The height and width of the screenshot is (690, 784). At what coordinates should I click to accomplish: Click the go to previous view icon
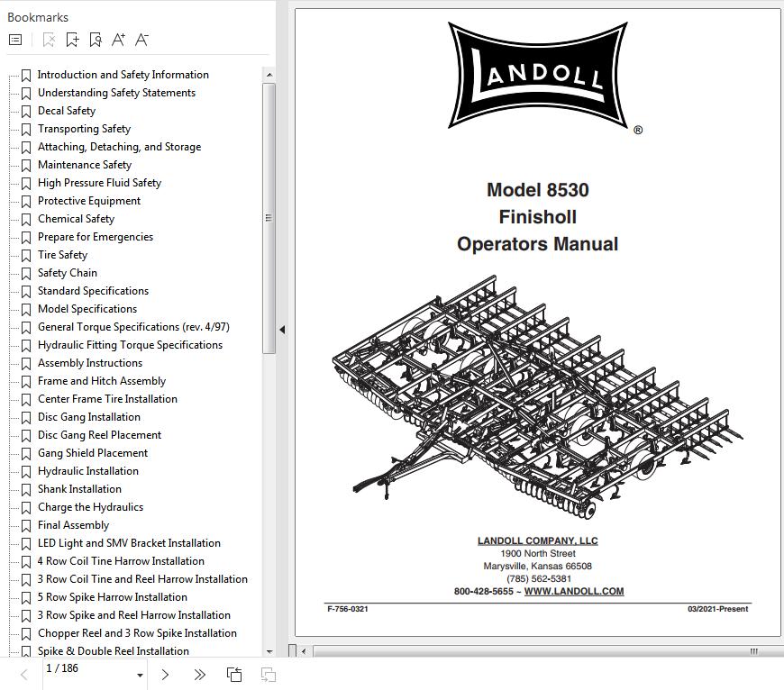click(x=234, y=675)
